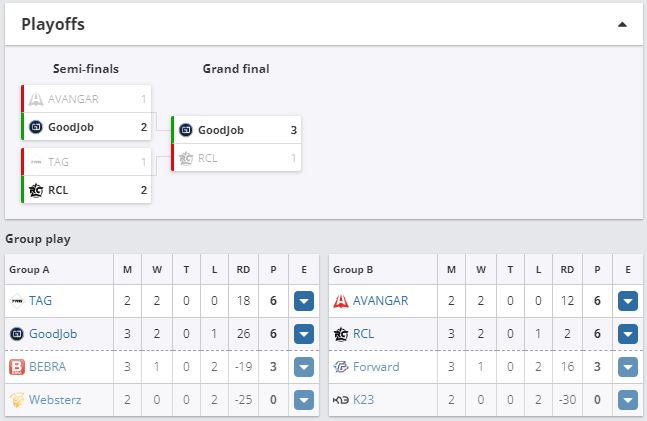
Task: Open the Forward team link
Action: coord(376,367)
